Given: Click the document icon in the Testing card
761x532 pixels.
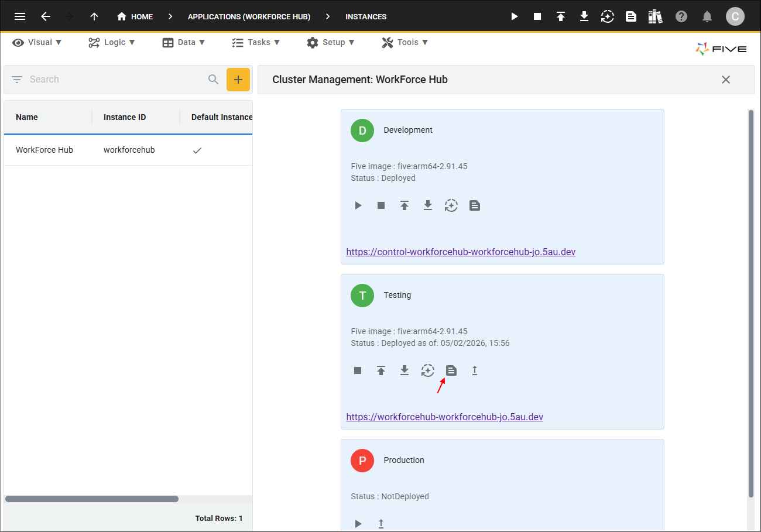Looking at the screenshot, I should (451, 370).
